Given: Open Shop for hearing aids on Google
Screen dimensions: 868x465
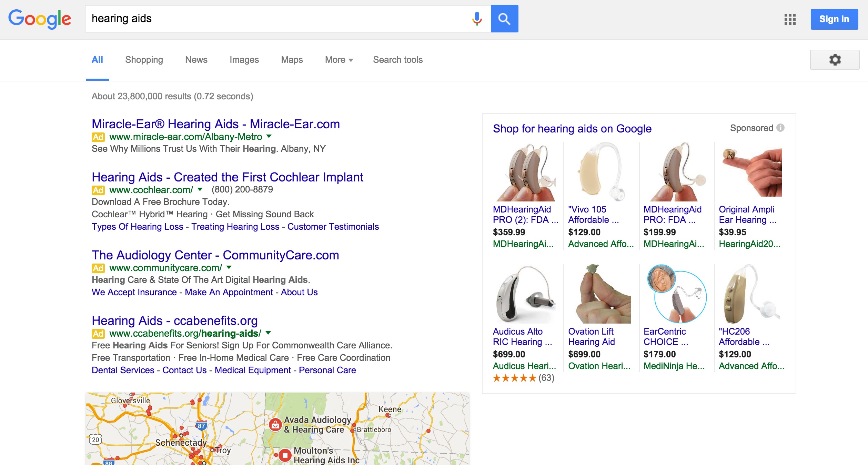Looking at the screenshot, I should click(x=572, y=129).
